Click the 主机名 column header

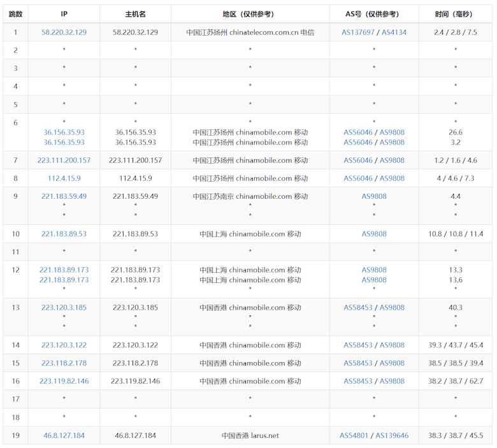coord(135,14)
